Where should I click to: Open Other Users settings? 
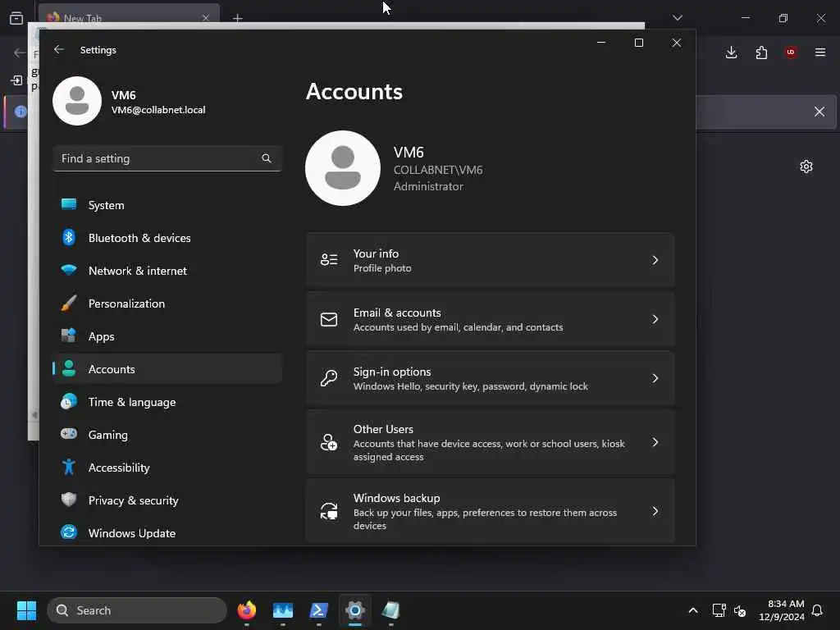(x=491, y=442)
